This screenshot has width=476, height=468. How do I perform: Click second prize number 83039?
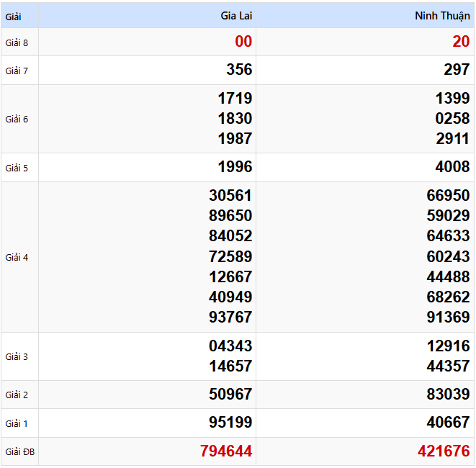click(x=448, y=394)
